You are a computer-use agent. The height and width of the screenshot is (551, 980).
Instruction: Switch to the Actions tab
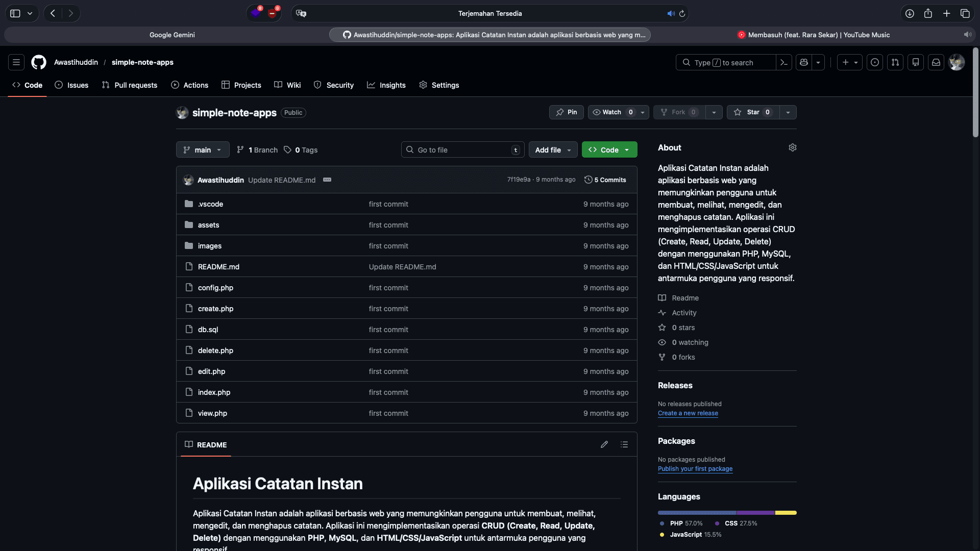coord(190,85)
